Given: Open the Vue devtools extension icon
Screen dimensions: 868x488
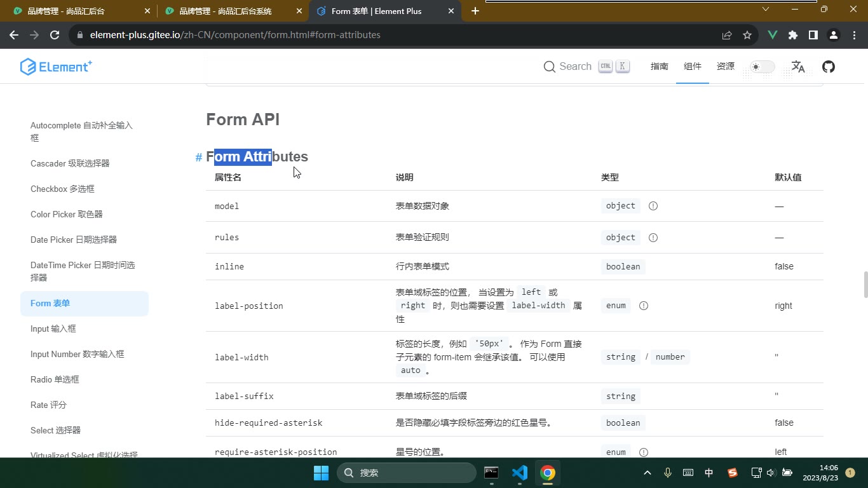Looking at the screenshot, I should pyautogui.click(x=773, y=35).
